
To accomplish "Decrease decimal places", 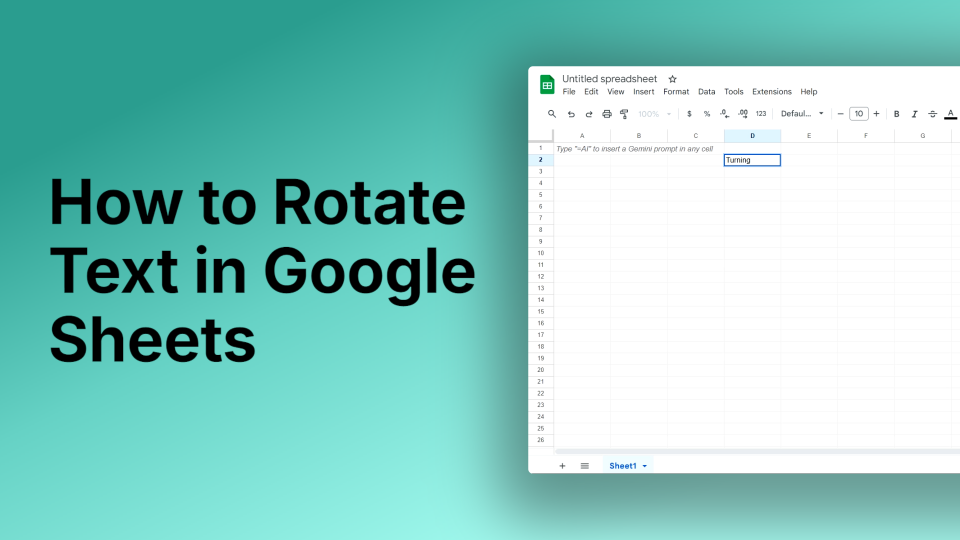I will tap(724, 114).
